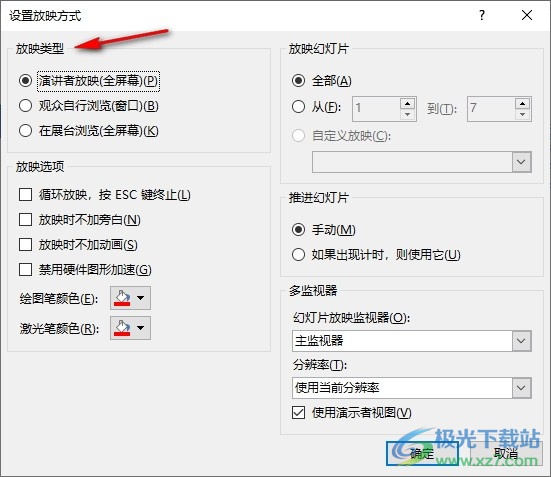Decrease the 从 slide number spinner
Image resolution: width=551 pixels, height=477 pixels.
407,115
